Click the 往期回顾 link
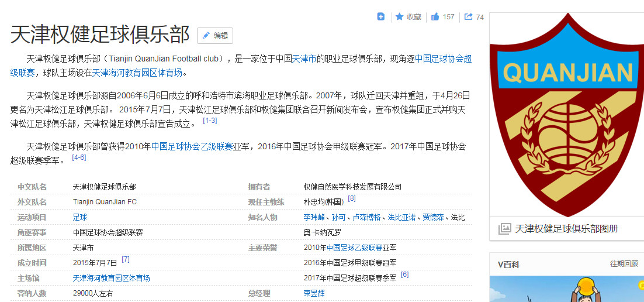Image resolution: width=644 pixels, height=302 pixels. [624, 264]
